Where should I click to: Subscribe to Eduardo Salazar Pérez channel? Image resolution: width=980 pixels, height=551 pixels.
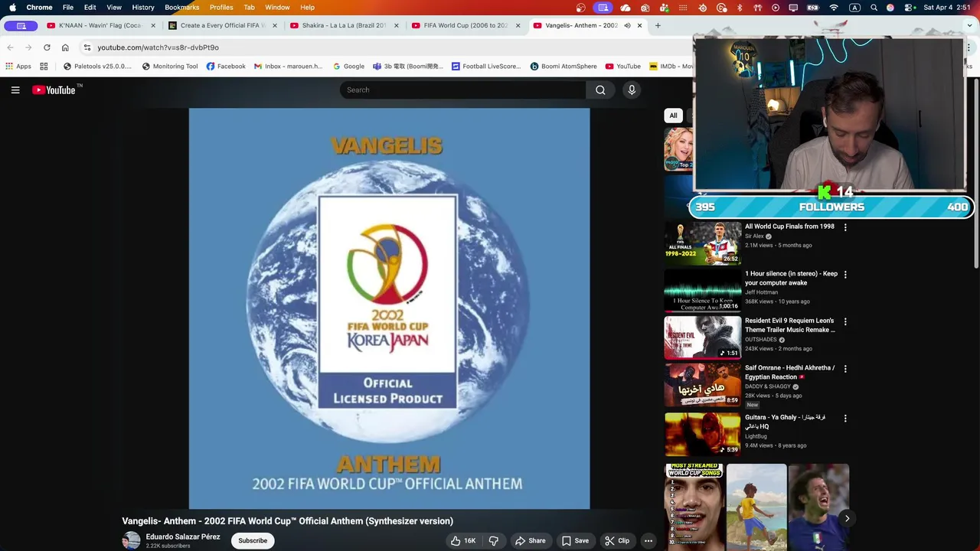coord(253,540)
